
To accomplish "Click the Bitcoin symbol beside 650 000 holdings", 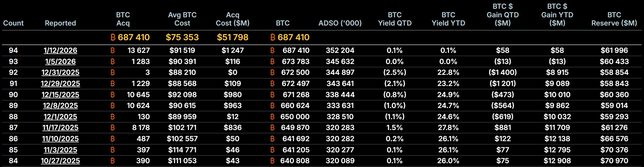I will click(272, 117).
